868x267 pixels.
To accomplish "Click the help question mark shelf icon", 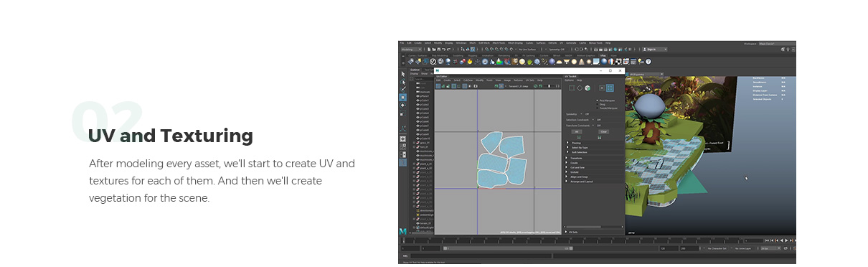I will 648,61.
